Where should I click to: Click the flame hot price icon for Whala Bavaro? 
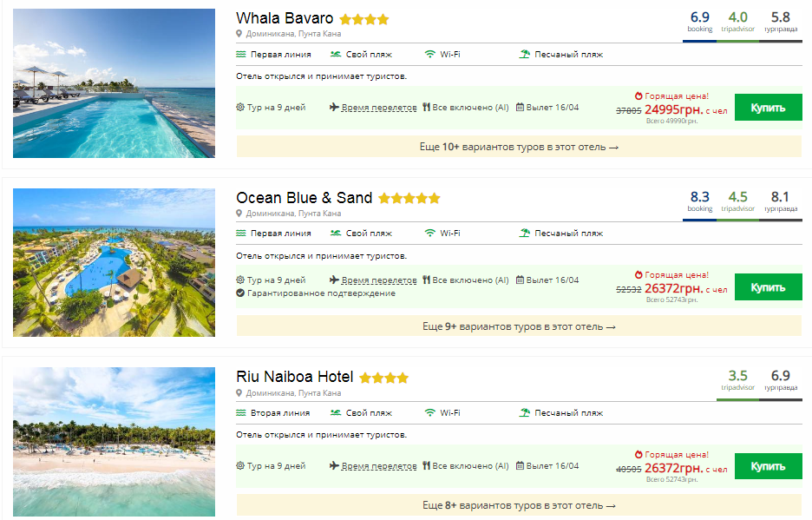point(638,95)
